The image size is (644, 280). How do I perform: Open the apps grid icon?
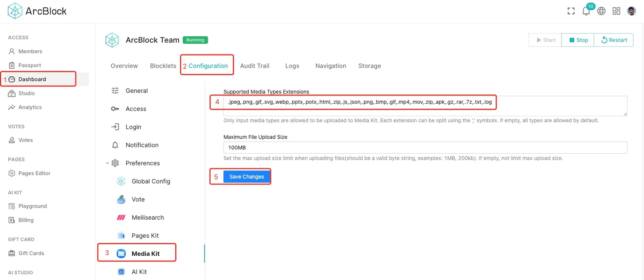point(616,11)
